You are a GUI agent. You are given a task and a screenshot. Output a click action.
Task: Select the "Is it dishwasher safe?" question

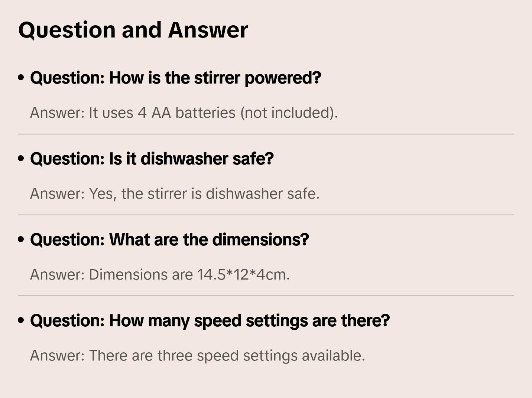point(152,159)
